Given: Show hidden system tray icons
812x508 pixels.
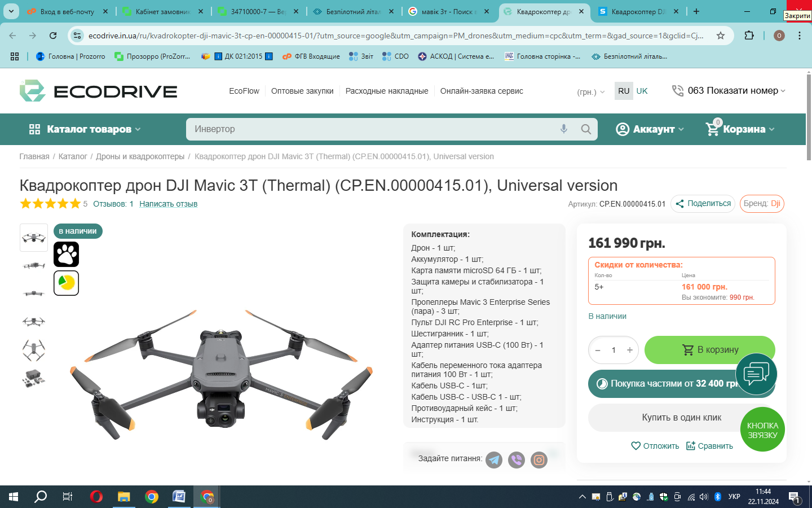Looking at the screenshot, I should tap(582, 497).
